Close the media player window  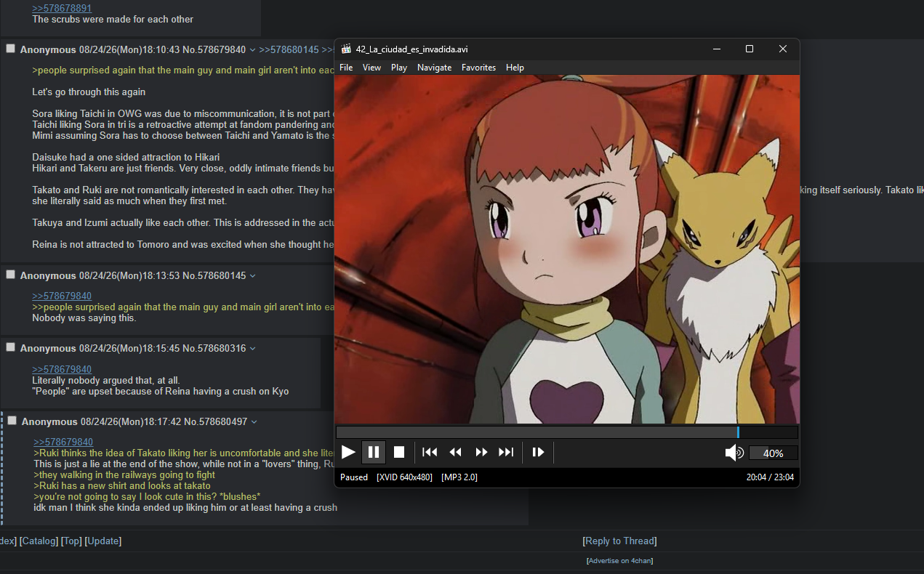(783, 49)
